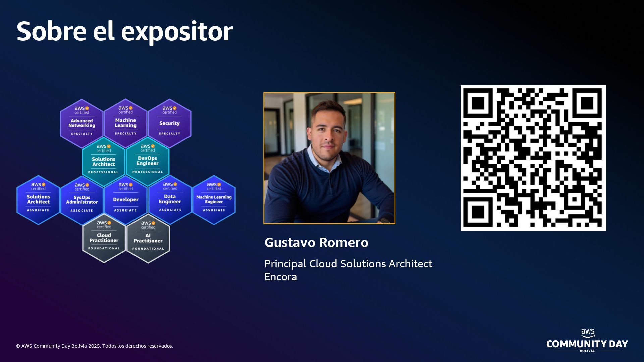Click the Encora company name
The width and height of the screenshot is (644, 362).
point(280,277)
